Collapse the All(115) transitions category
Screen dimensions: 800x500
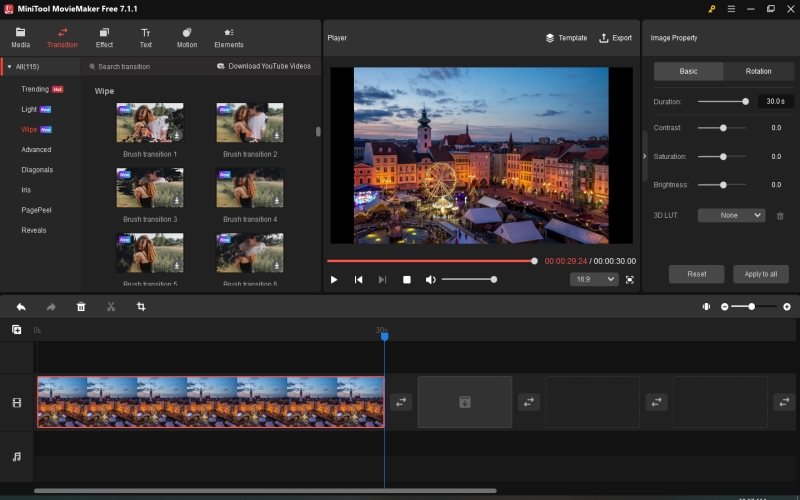[10, 67]
